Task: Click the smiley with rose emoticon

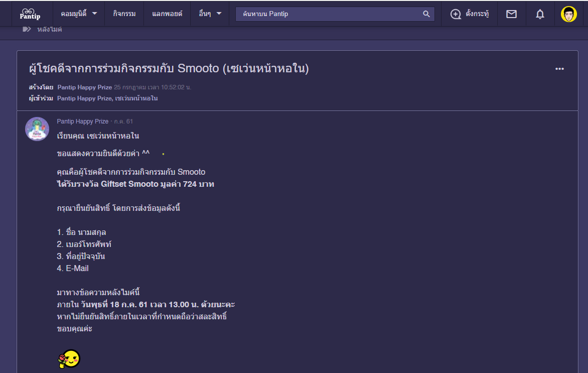Action: (x=69, y=359)
